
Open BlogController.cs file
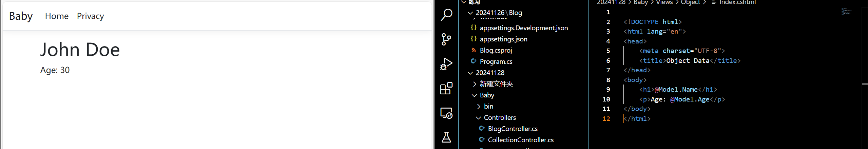(x=513, y=129)
